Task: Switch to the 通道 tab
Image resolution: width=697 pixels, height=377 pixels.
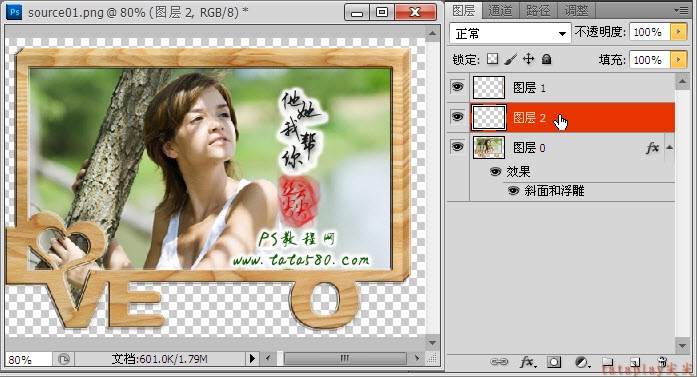Action: click(x=500, y=10)
